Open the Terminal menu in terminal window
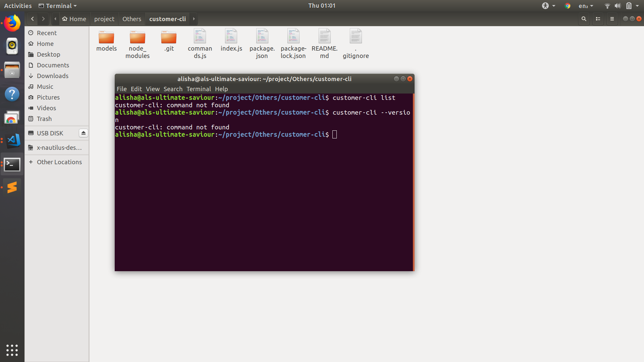Viewport: 644px width, 362px height. tap(198, 89)
